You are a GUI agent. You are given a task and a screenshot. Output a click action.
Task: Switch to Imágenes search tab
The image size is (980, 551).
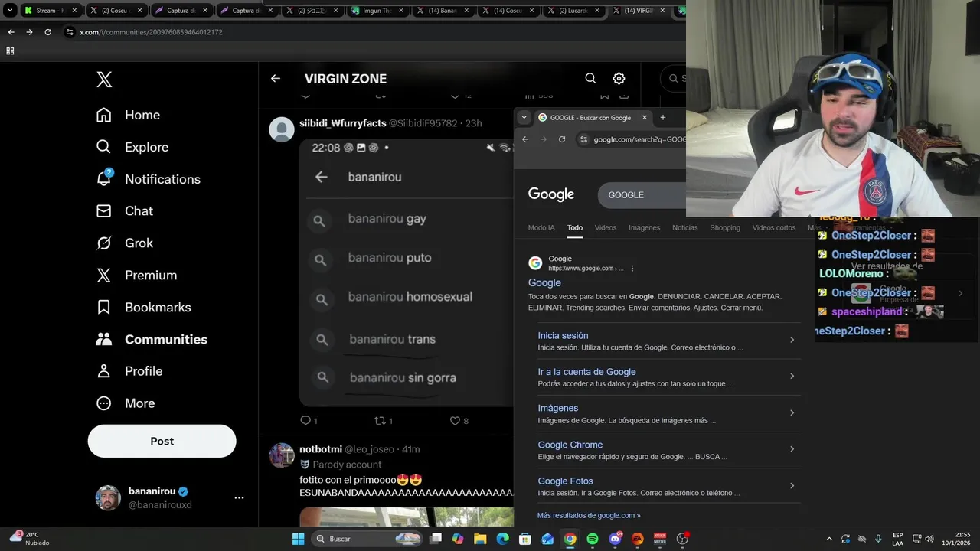pyautogui.click(x=644, y=227)
